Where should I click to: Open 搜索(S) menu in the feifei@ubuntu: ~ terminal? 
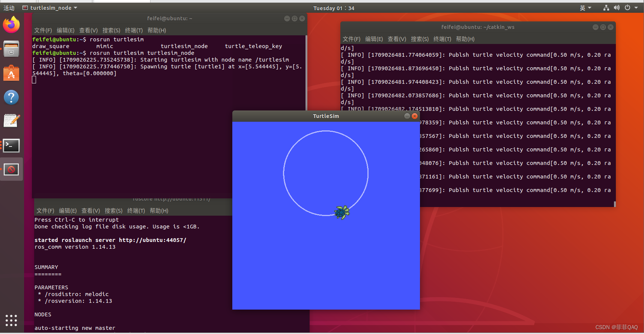111,30
